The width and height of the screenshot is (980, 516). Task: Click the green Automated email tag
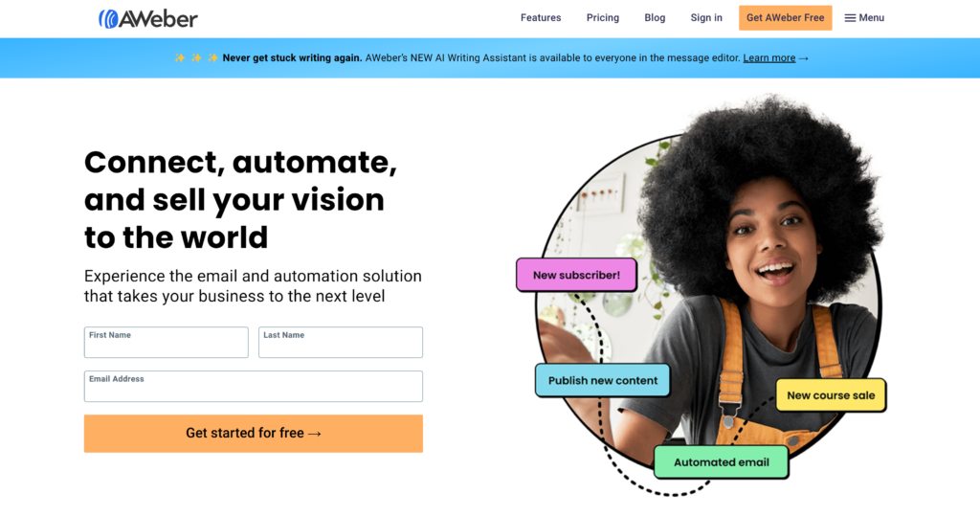(x=722, y=462)
